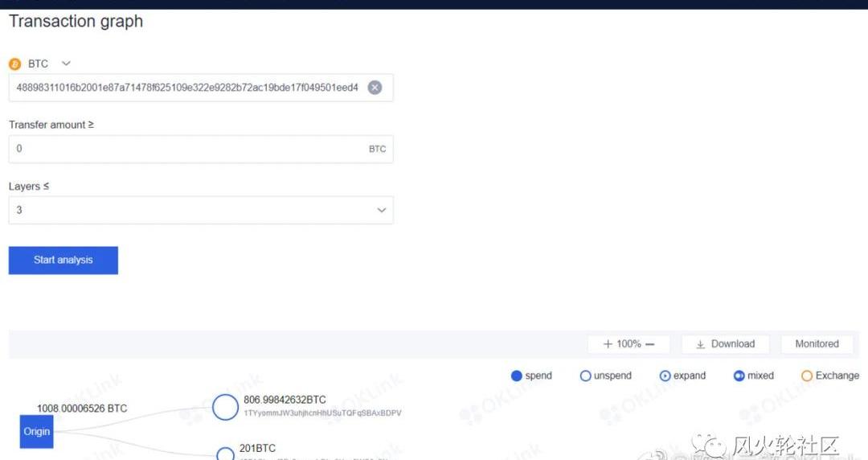The height and width of the screenshot is (460, 868).
Task: Clear the transaction hash with the X icon
Action: 375,88
